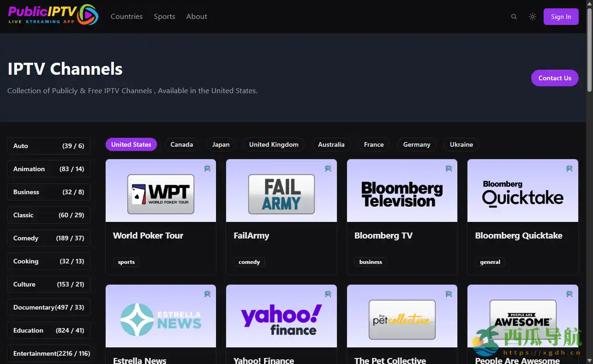This screenshot has height=364, width=593.
Task: Choose the Documentary category in sidebar
Action: tap(48, 307)
